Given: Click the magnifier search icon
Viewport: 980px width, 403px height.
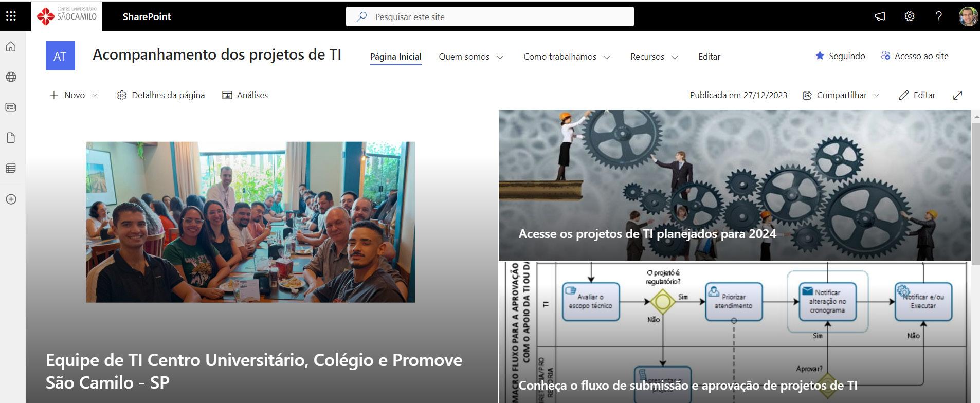Looking at the screenshot, I should tap(362, 16).
